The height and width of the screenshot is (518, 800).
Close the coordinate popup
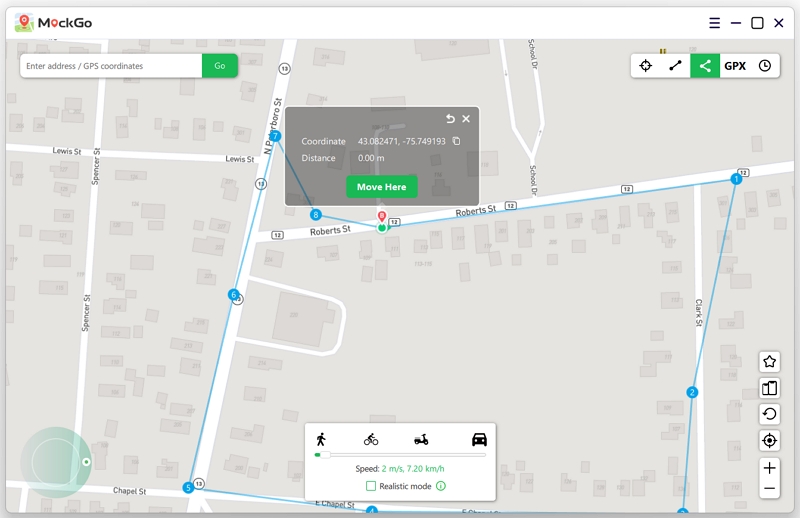pos(466,118)
